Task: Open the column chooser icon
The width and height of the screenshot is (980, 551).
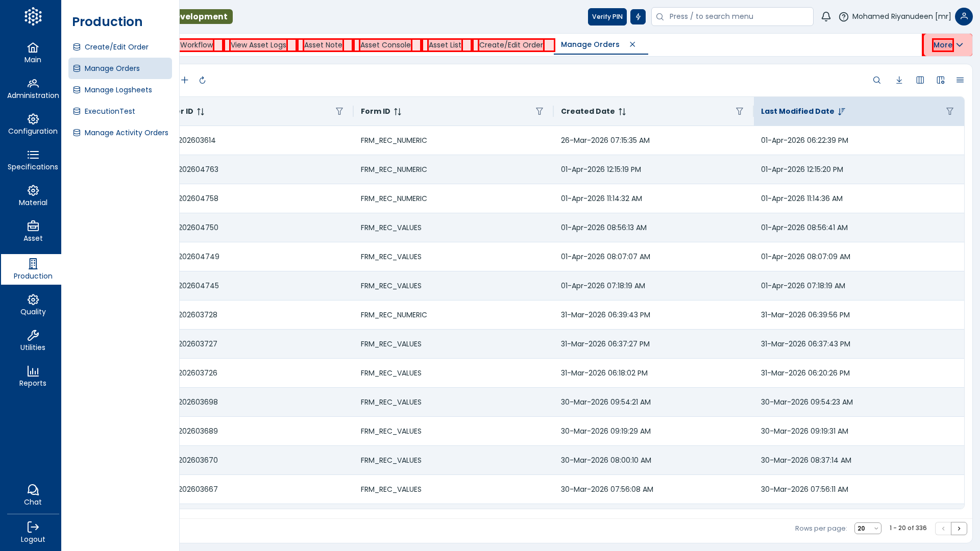Action: click(920, 80)
